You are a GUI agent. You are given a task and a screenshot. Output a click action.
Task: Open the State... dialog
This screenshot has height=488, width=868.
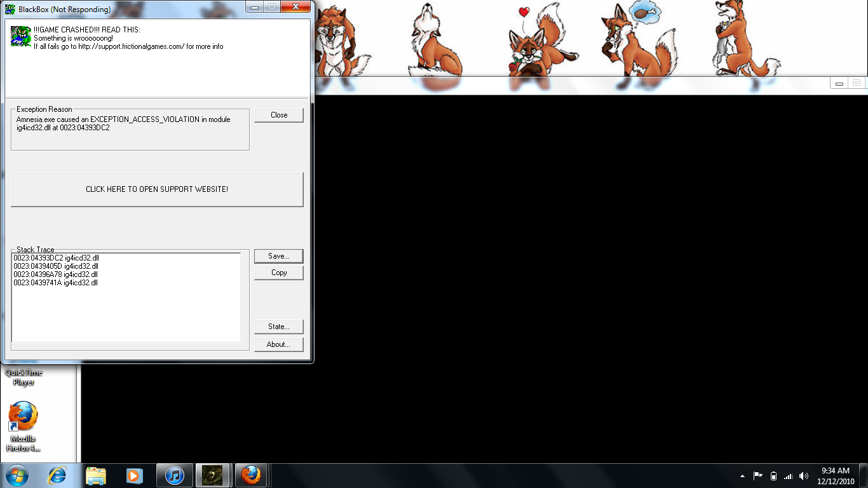click(x=278, y=327)
